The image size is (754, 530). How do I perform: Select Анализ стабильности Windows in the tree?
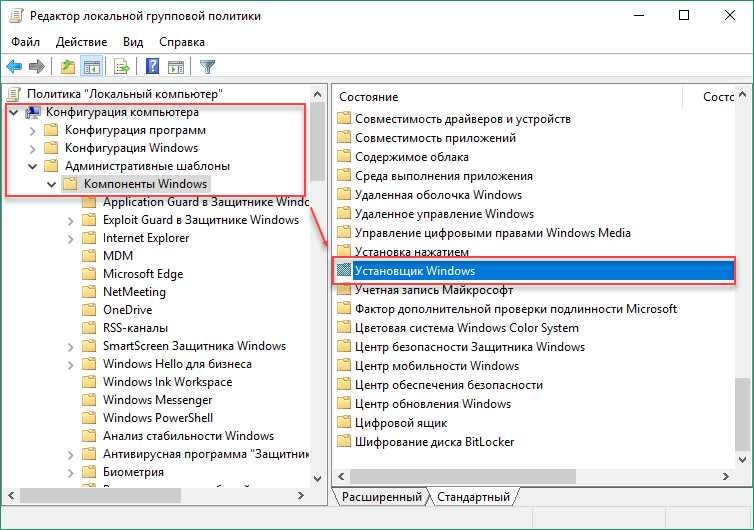click(x=188, y=436)
